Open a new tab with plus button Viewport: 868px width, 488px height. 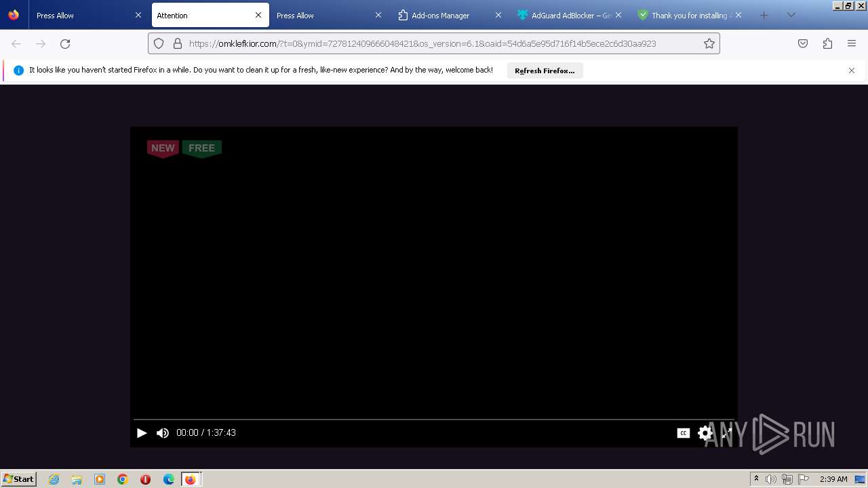coord(764,15)
